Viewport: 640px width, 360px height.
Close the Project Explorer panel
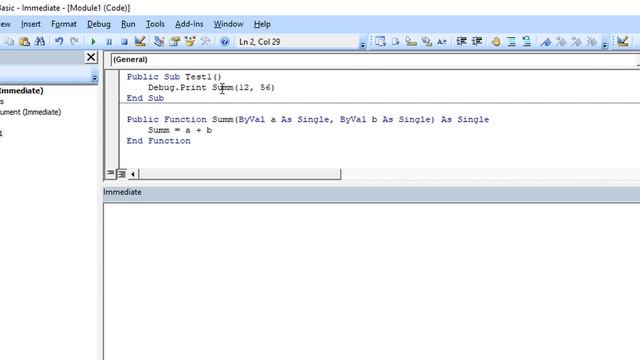click(91, 57)
